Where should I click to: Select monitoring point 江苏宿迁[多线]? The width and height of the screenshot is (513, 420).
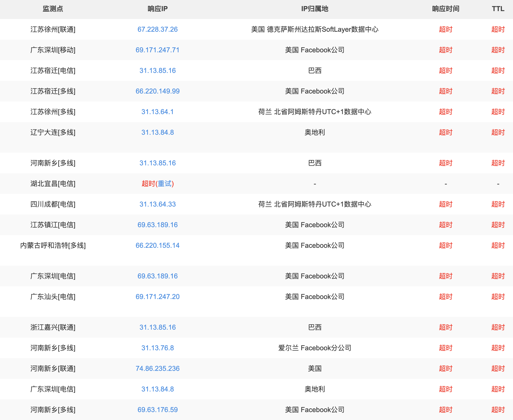53,91
